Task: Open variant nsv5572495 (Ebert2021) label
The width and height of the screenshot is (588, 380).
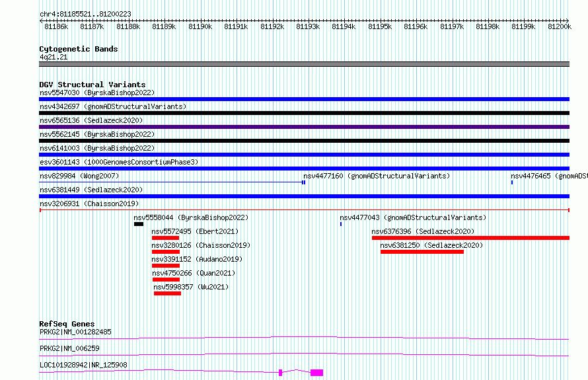Action: pos(195,231)
